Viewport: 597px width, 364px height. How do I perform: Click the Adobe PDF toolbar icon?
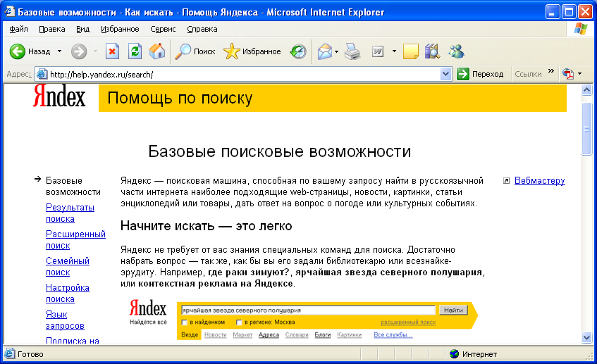(x=568, y=74)
